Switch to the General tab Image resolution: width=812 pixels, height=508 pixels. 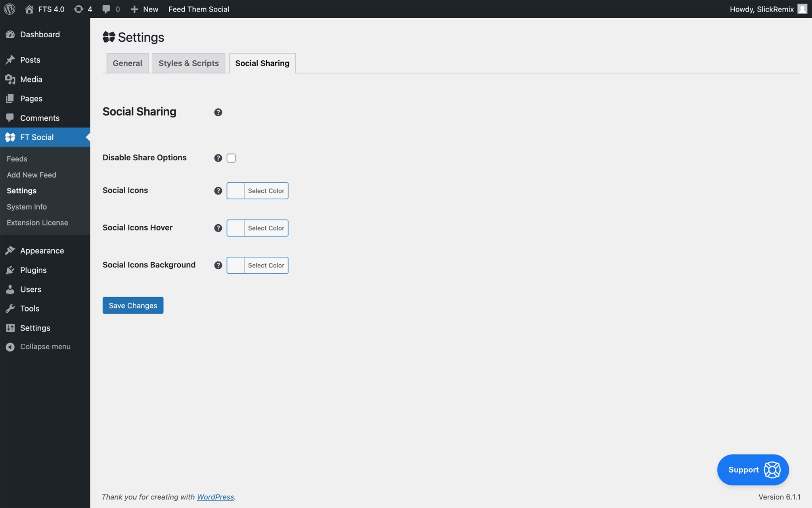coord(127,63)
